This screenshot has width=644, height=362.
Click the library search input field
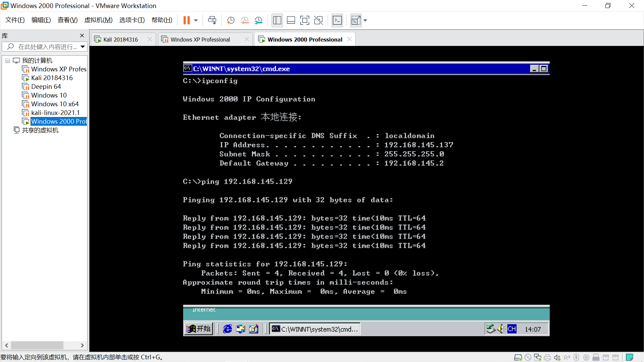pyautogui.click(x=47, y=47)
